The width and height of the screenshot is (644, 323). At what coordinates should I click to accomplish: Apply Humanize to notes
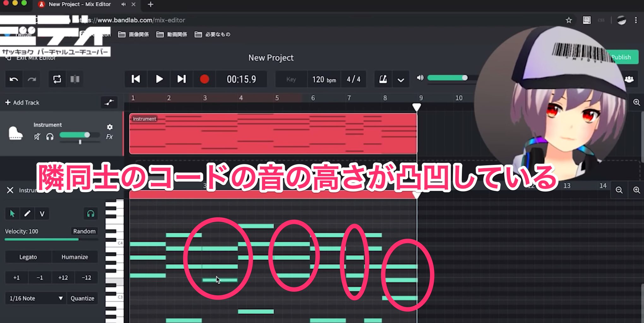tap(75, 257)
